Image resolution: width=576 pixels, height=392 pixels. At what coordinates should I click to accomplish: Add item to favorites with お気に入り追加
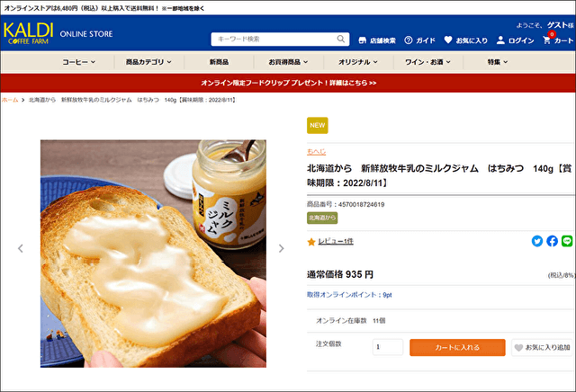pos(542,348)
